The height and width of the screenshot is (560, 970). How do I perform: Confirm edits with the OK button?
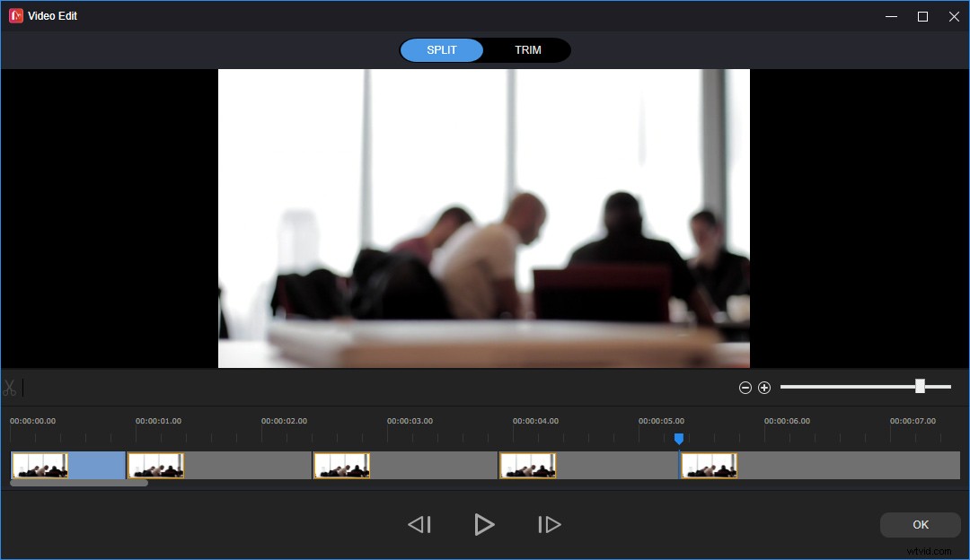click(x=920, y=524)
